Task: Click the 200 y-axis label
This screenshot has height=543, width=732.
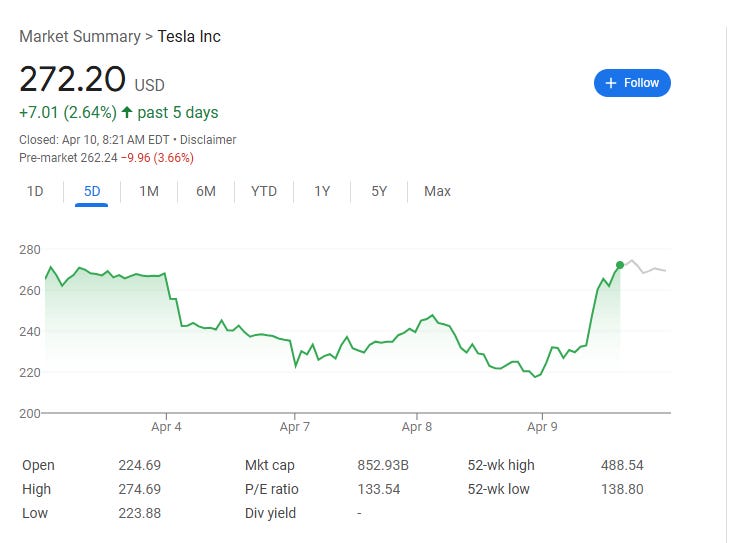Action: tap(30, 413)
